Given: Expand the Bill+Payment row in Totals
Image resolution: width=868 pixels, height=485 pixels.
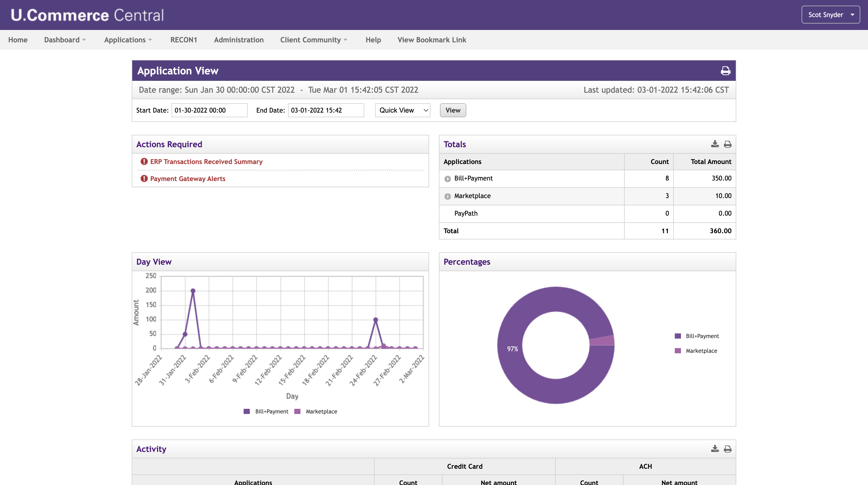Looking at the screenshot, I should (x=447, y=179).
